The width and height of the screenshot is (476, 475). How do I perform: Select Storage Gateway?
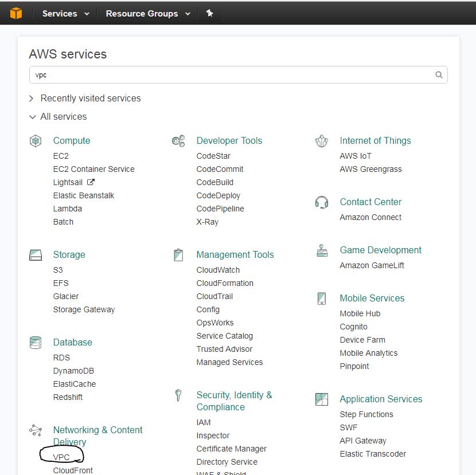tap(84, 309)
